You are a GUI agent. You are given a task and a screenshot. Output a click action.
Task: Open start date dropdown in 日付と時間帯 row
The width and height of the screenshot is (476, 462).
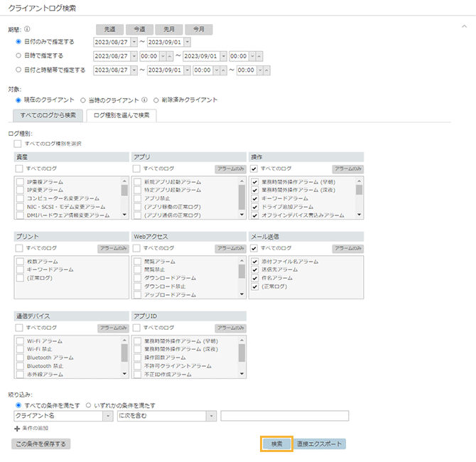pyautogui.click(x=134, y=70)
